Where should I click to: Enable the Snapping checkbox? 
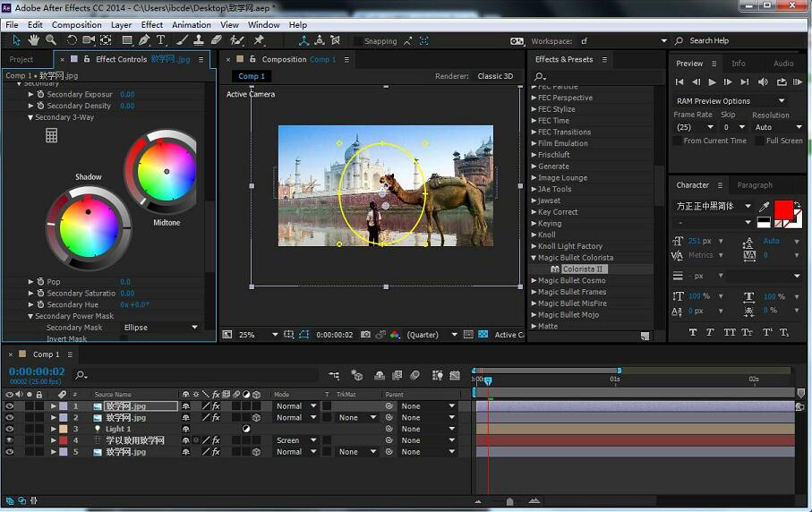[x=358, y=41]
